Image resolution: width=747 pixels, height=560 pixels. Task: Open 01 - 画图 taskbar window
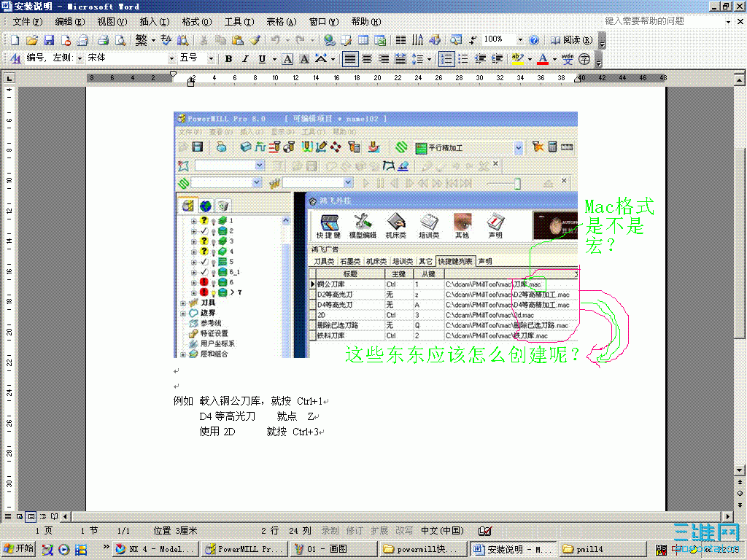[x=333, y=549]
